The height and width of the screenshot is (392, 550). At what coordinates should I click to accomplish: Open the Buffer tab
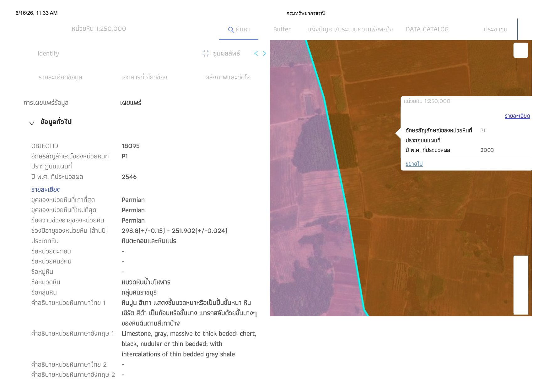(282, 29)
